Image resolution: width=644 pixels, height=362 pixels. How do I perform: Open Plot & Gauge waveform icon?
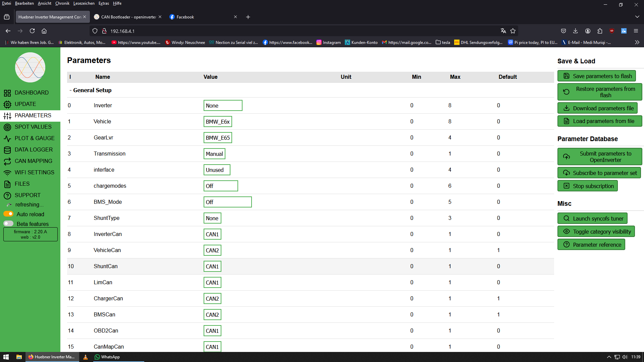tap(7, 138)
